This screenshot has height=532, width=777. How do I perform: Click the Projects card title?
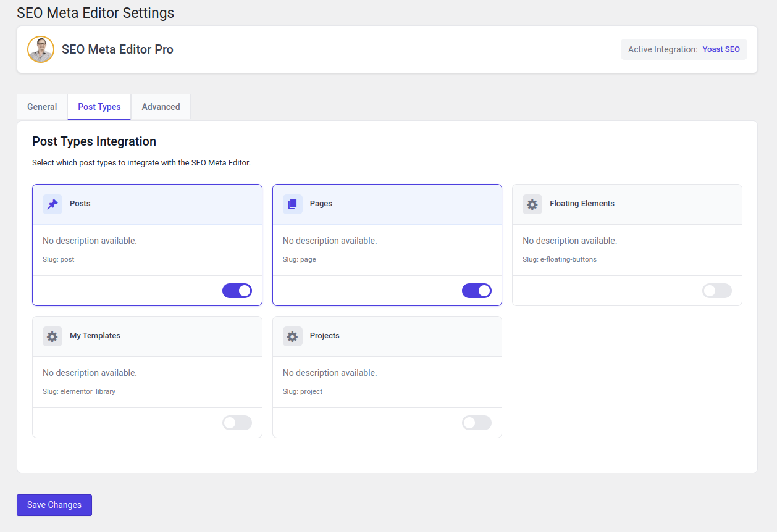pyautogui.click(x=325, y=336)
